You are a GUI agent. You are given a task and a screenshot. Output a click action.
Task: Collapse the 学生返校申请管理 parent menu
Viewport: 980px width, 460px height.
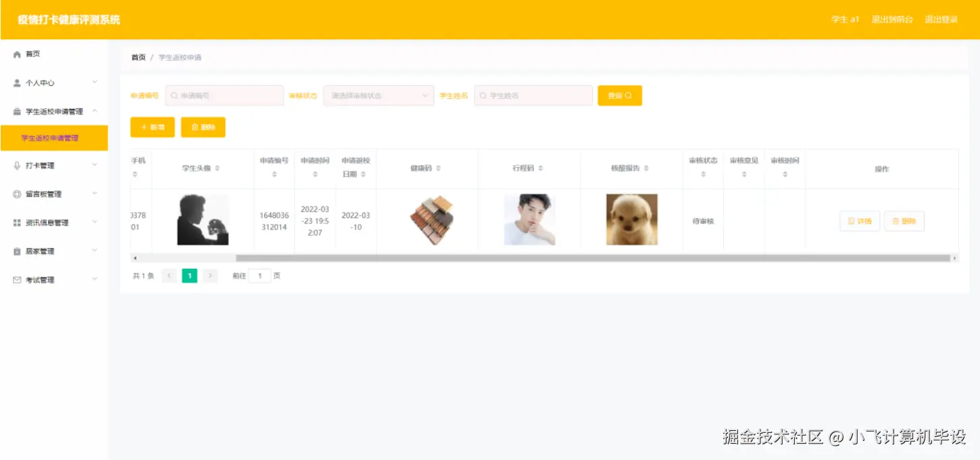[x=54, y=111]
